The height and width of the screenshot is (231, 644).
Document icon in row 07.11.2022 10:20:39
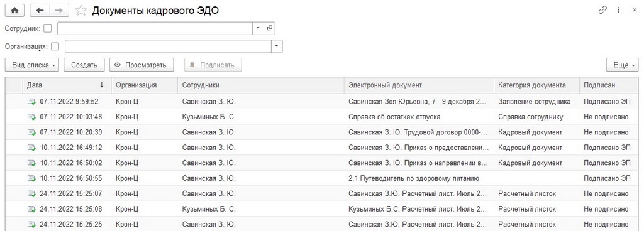pyautogui.click(x=31, y=132)
